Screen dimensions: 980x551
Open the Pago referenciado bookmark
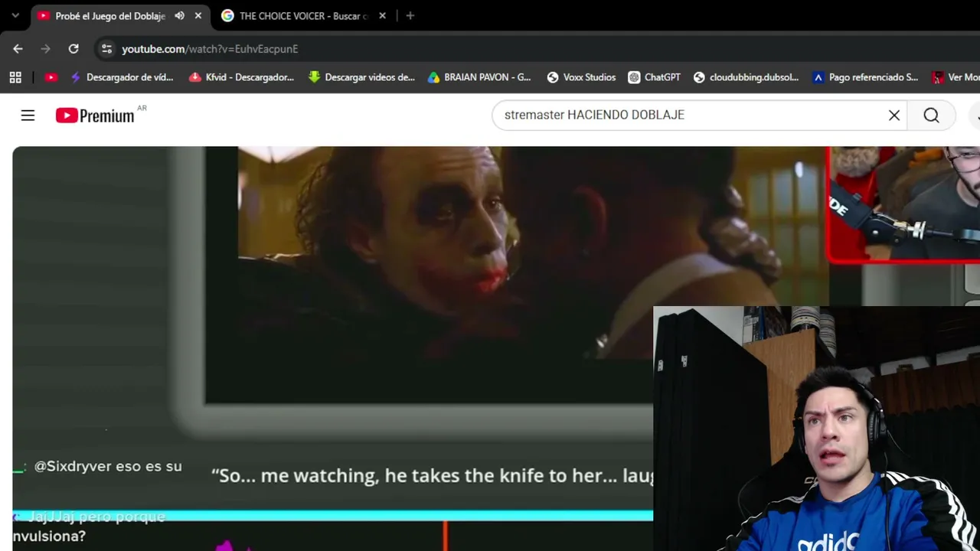click(865, 77)
